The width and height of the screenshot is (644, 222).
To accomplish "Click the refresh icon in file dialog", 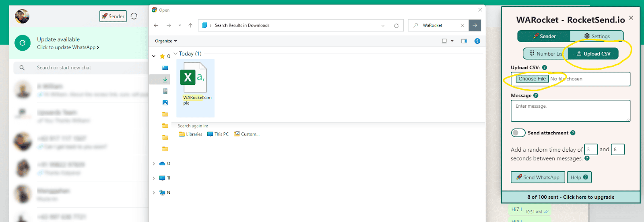I will (x=396, y=25).
